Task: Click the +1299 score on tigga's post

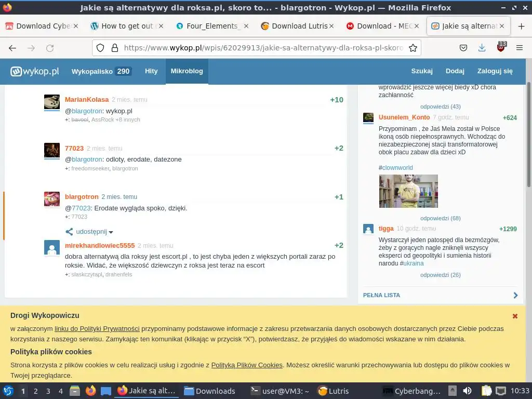Action: pyautogui.click(x=508, y=229)
